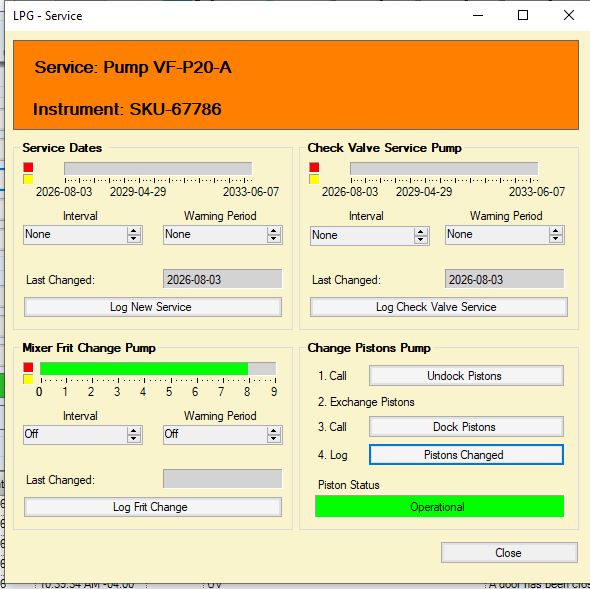Click yellow indicator in Service Dates panel
Image resolution: width=590 pixels, height=589 pixels.
pyautogui.click(x=28, y=179)
